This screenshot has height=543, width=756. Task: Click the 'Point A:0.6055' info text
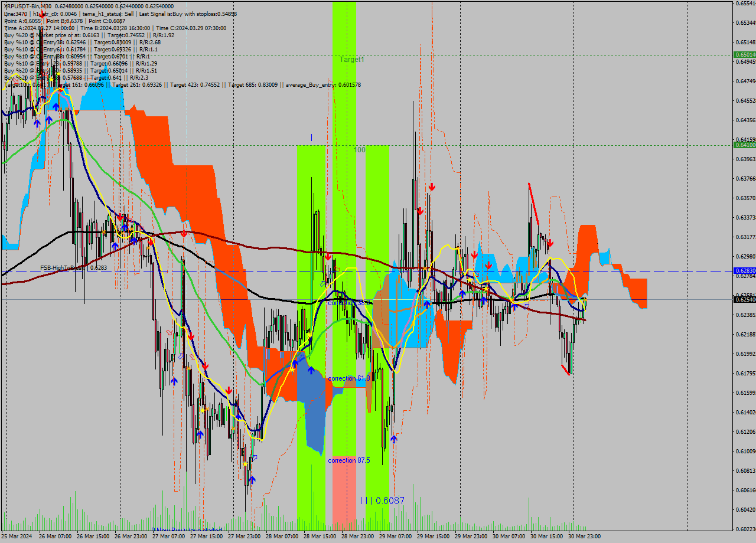pyautogui.click(x=22, y=21)
